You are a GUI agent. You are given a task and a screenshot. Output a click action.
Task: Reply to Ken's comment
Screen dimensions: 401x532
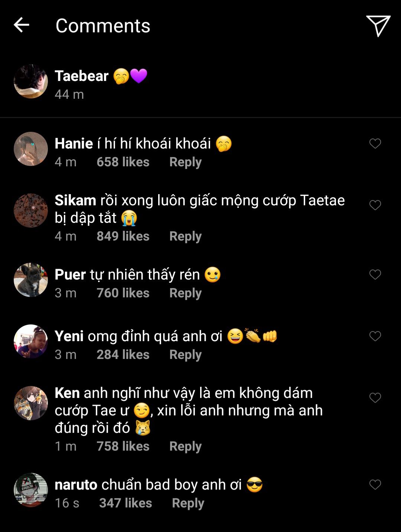[x=185, y=447]
